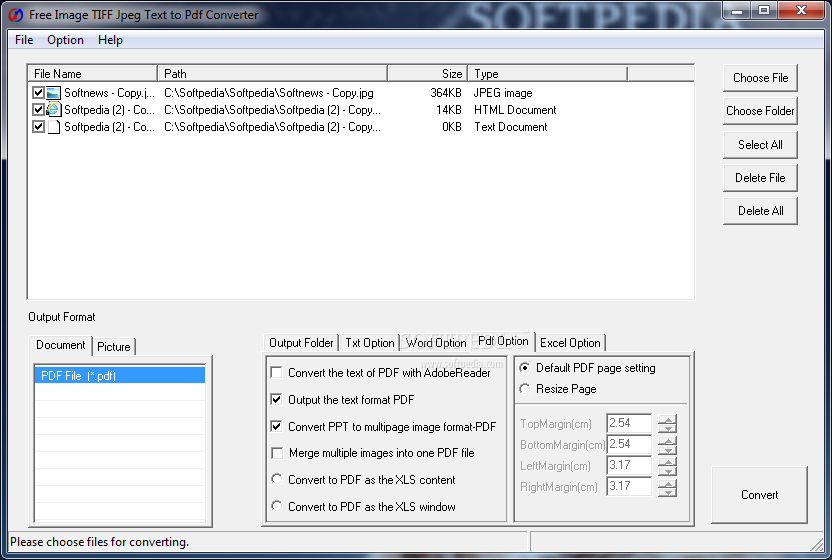Decrease LeftMargin with down spinner arrow
The image size is (832, 560).
pos(668,470)
